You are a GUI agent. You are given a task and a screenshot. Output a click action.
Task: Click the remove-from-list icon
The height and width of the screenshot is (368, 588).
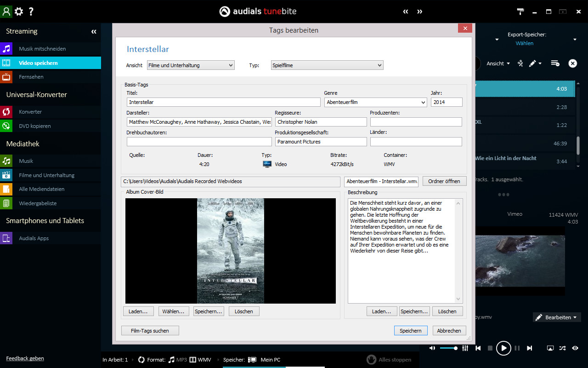(x=555, y=63)
